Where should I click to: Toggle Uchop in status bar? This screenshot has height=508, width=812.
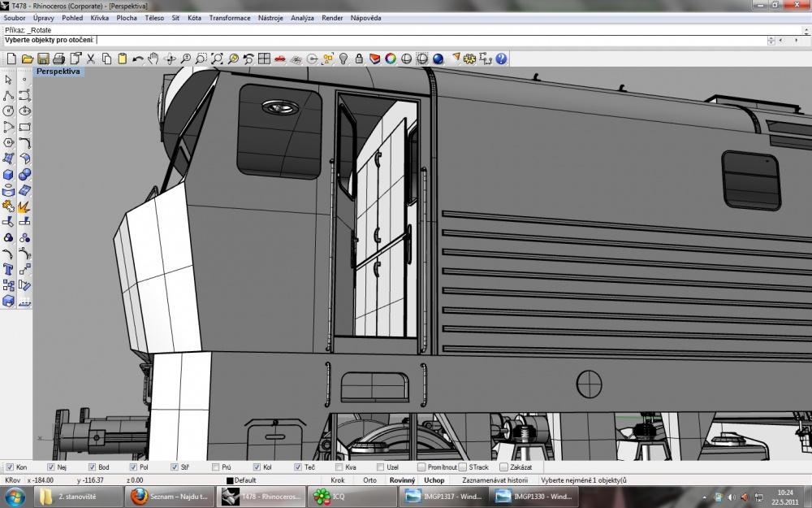[434, 480]
